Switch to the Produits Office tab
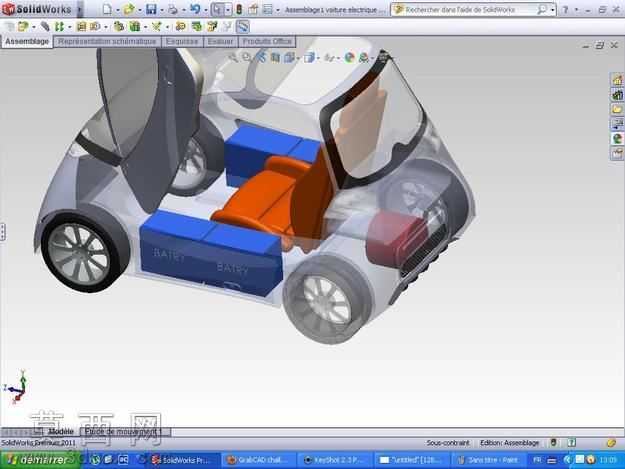 click(x=267, y=41)
